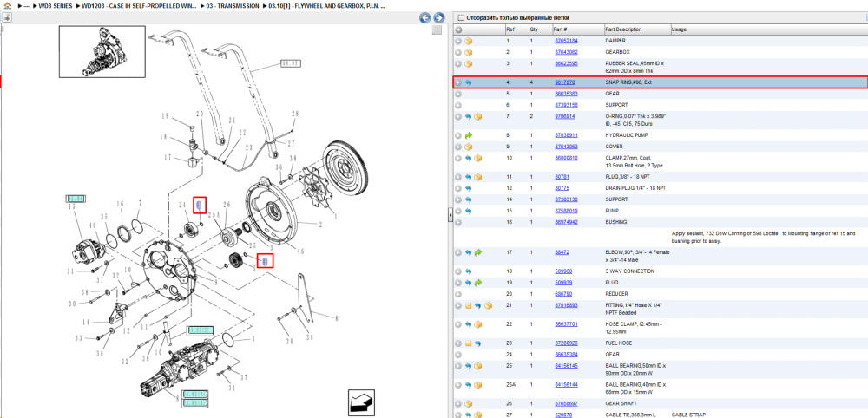Image resolution: width=868 pixels, height=418 pixels.
Task: Select callout 28 in the diagram
Action: (x=295, y=114)
